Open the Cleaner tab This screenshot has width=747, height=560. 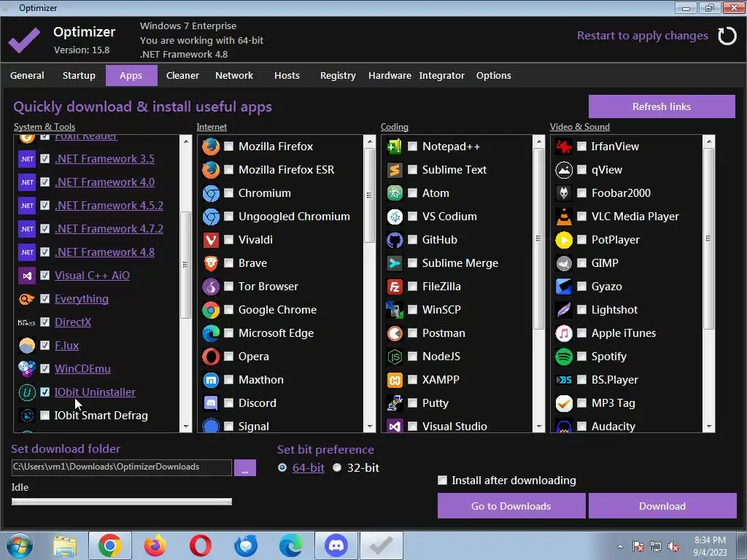(182, 76)
